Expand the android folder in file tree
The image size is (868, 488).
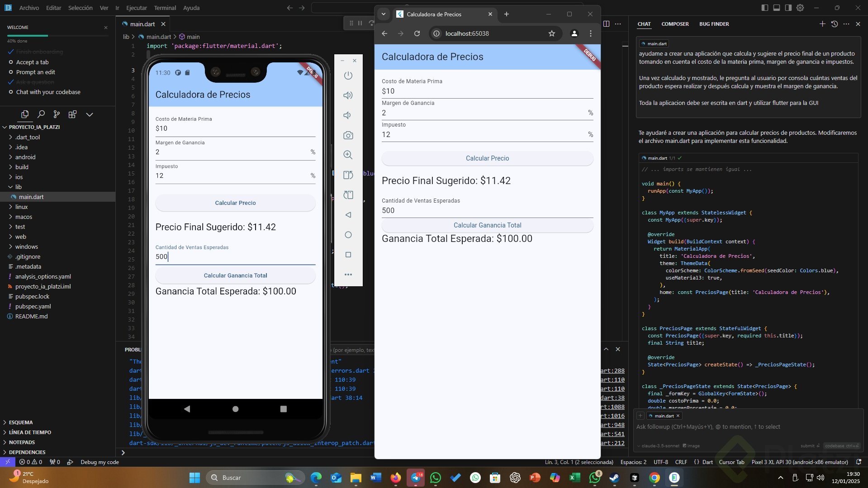pos(25,157)
